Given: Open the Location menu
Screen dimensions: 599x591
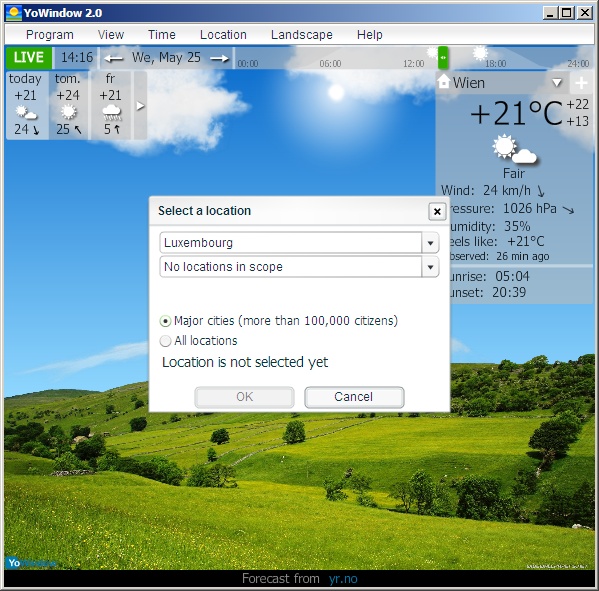Looking at the screenshot, I should 223,35.
